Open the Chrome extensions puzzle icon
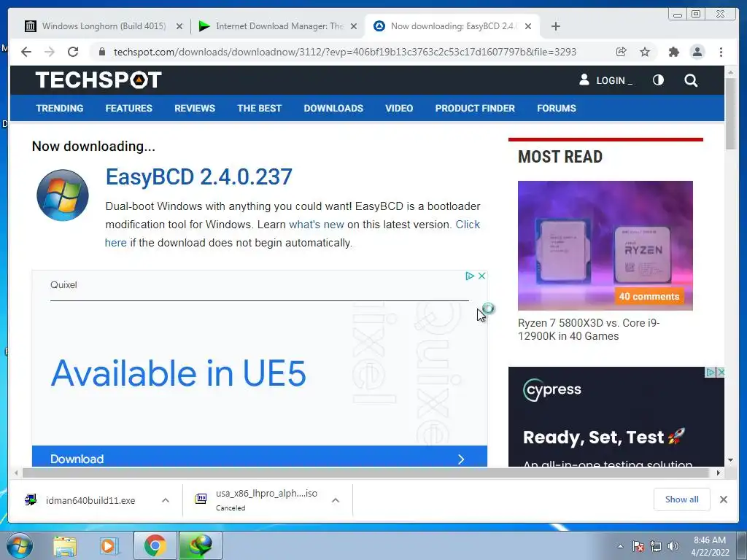This screenshot has width=747, height=560. click(673, 52)
